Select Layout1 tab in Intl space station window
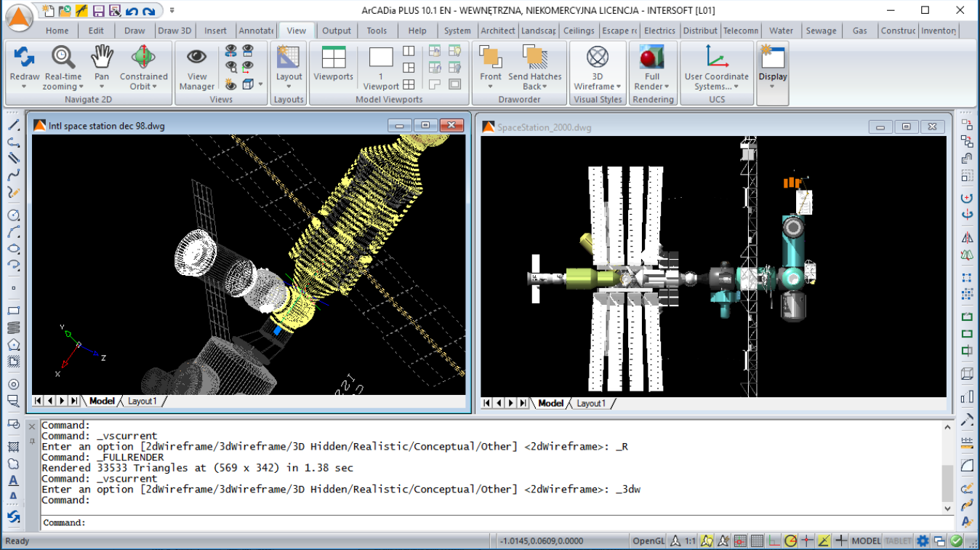Viewport: 980px width, 550px height. [142, 401]
